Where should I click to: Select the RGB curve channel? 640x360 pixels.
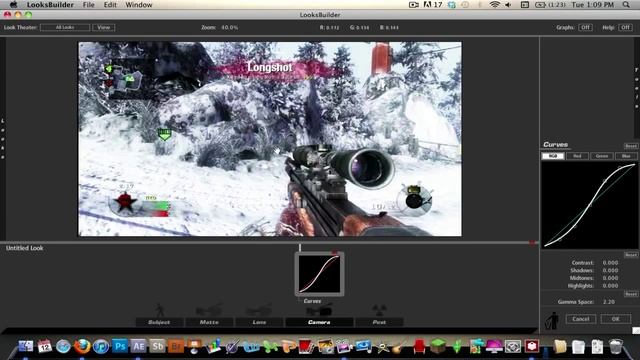(x=553, y=156)
